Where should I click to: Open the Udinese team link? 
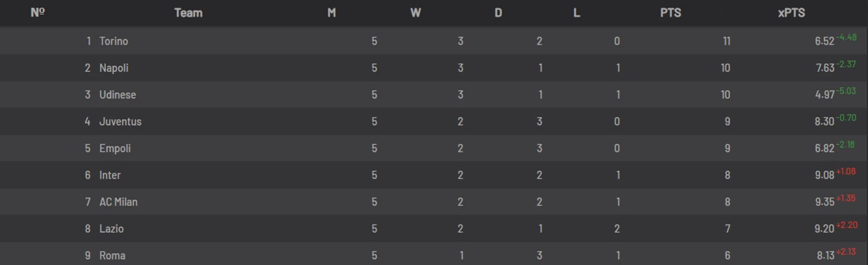[x=118, y=95]
